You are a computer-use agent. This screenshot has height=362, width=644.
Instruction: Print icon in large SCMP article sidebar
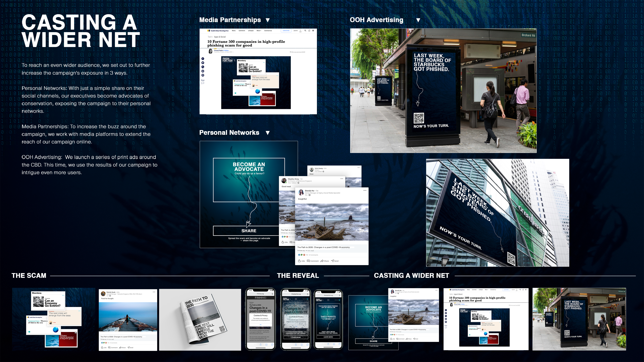[203, 75]
